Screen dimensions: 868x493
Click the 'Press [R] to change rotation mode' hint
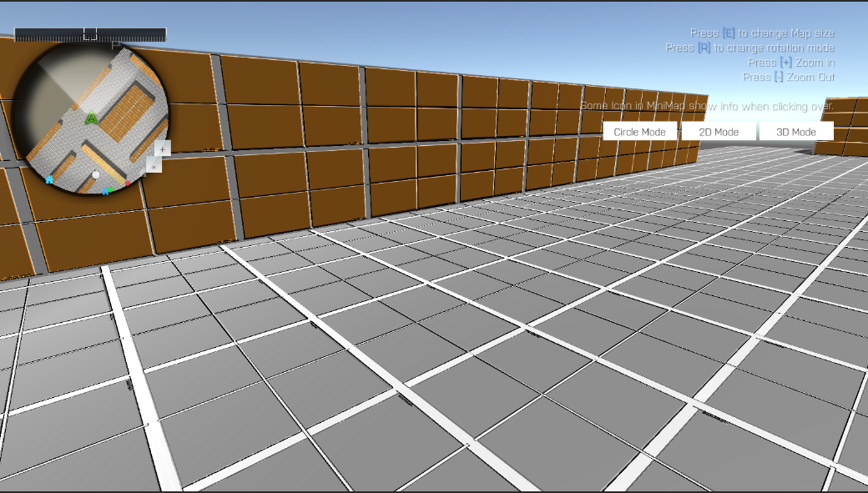click(x=749, y=48)
